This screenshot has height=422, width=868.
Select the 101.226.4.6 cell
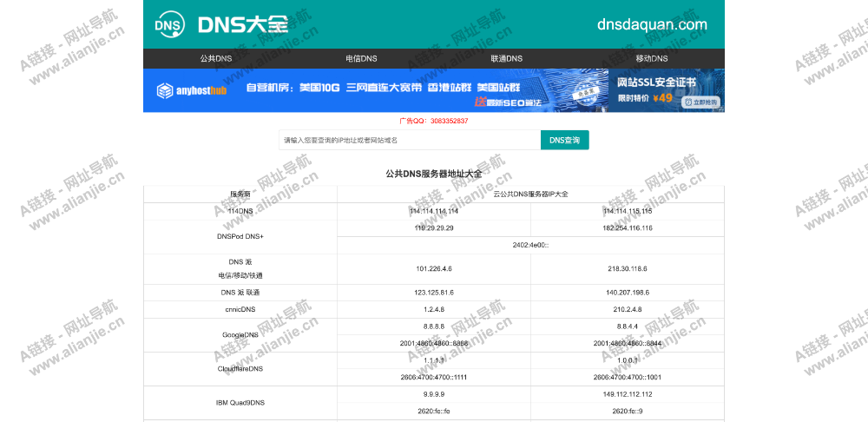pyautogui.click(x=434, y=268)
